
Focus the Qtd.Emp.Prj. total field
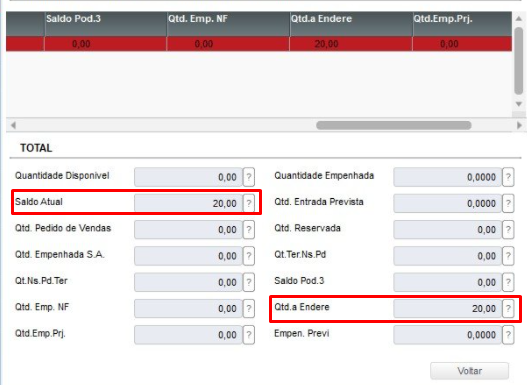pyautogui.click(x=188, y=335)
